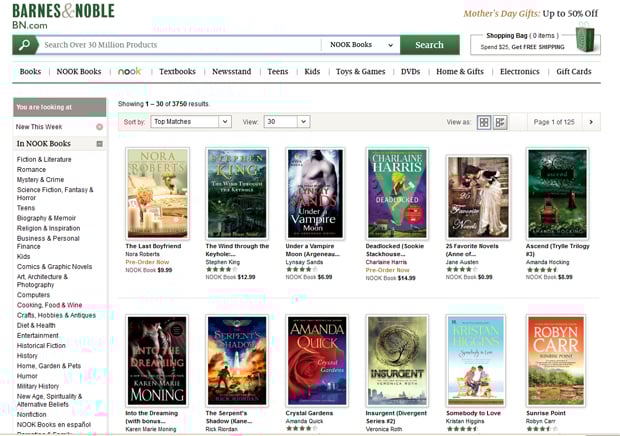Open the shopping bag icon
The height and width of the screenshot is (436, 620).
[585, 38]
